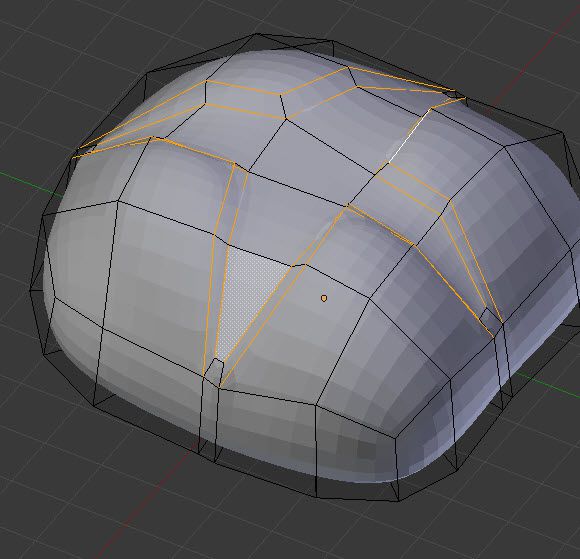Select the vertex right of the origin dot
Screen dimensions: 580x559
coord(370,298)
